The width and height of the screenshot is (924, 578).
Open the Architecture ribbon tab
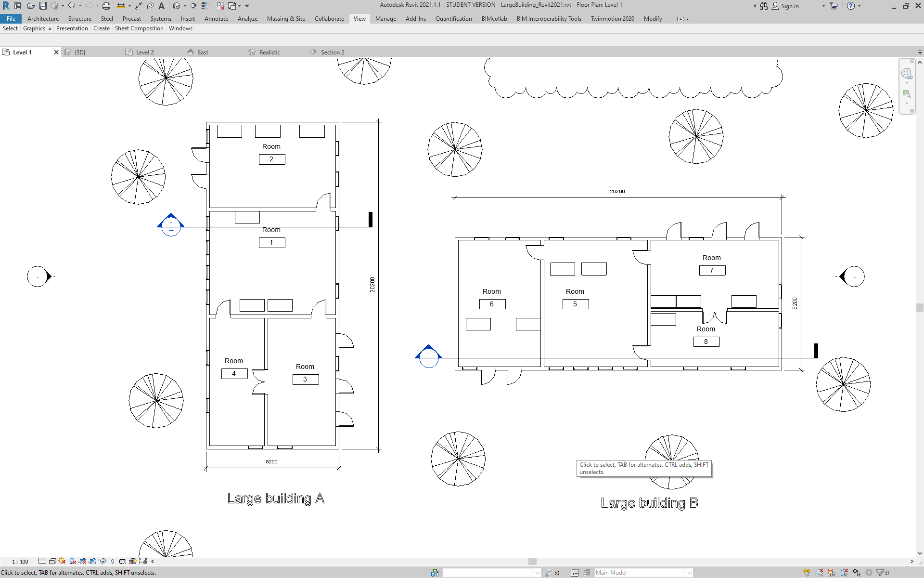pos(43,19)
